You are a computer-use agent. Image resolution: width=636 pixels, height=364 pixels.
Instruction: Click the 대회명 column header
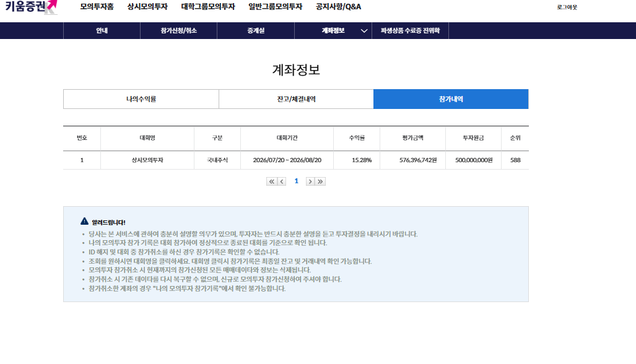(147, 138)
